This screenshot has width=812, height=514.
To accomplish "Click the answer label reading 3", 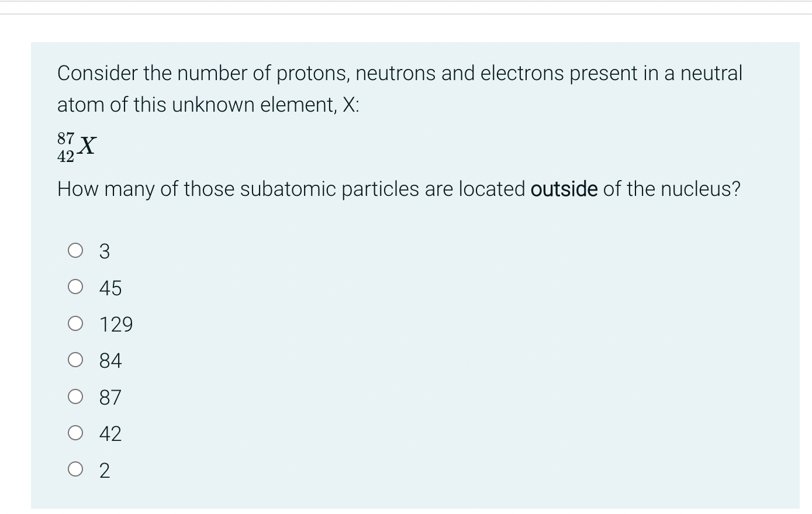I will click(104, 251).
